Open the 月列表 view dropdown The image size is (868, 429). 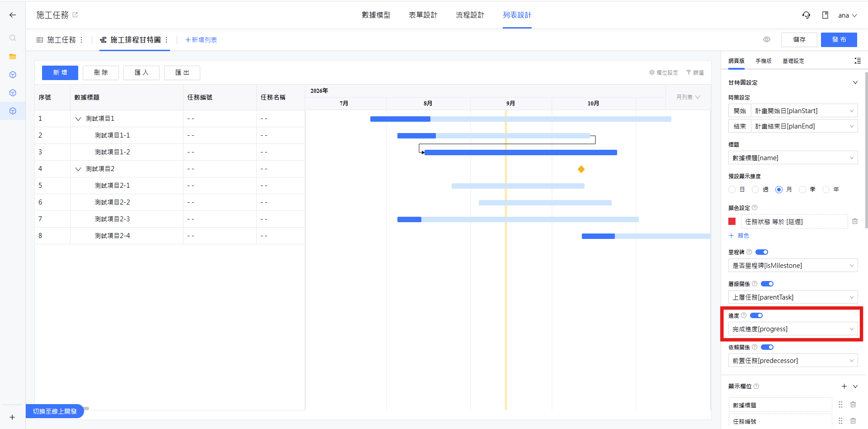(x=688, y=97)
